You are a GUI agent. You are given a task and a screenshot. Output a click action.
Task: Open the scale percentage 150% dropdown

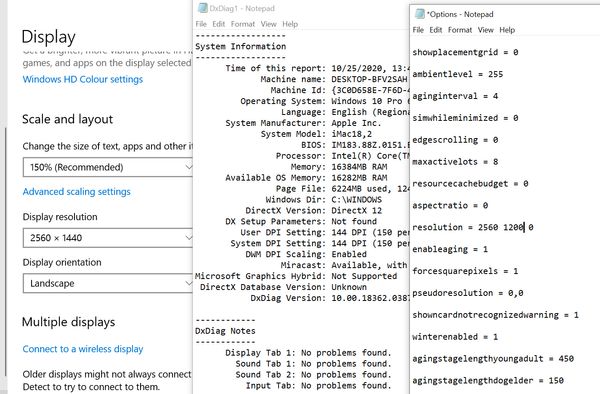(x=108, y=167)
